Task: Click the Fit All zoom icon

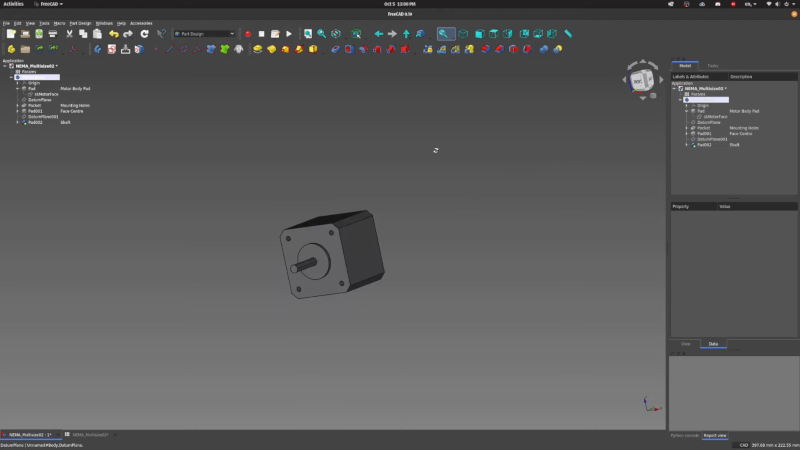Action: (x=308, y=33)
